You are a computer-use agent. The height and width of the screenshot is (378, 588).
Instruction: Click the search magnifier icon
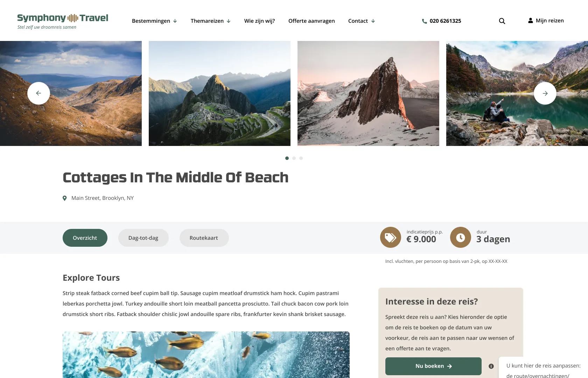pyautogui.click(x=502, y=21)
